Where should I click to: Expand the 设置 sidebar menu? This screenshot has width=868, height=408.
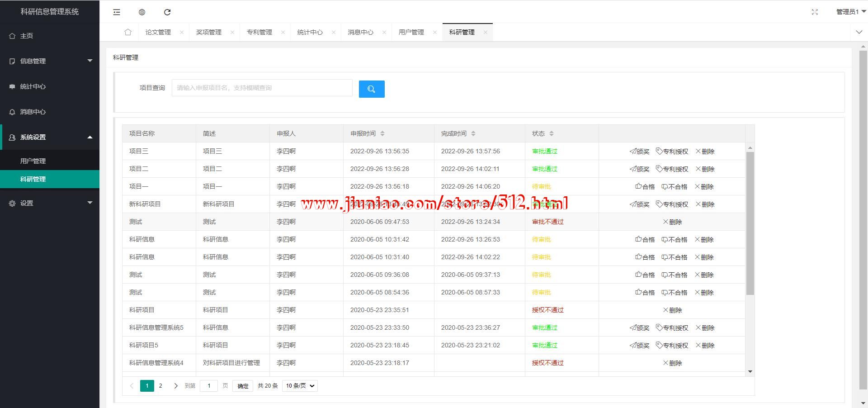(50, 203)
